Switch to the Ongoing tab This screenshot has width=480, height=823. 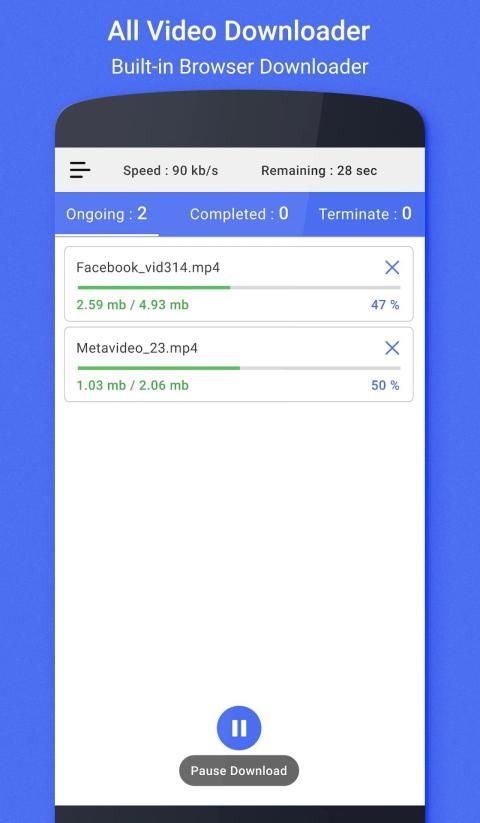point(106,214)
